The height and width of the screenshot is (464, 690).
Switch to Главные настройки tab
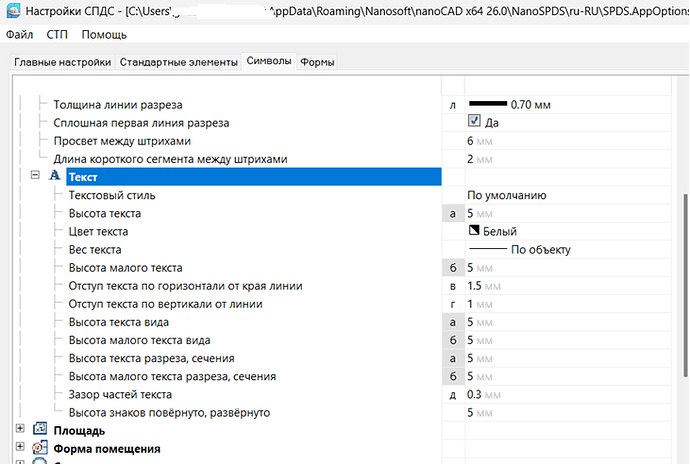tap(62, 62)
